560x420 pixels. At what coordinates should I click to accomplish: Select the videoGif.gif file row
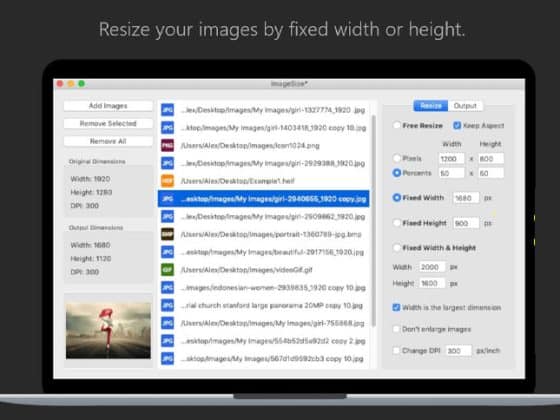point(264,270)
